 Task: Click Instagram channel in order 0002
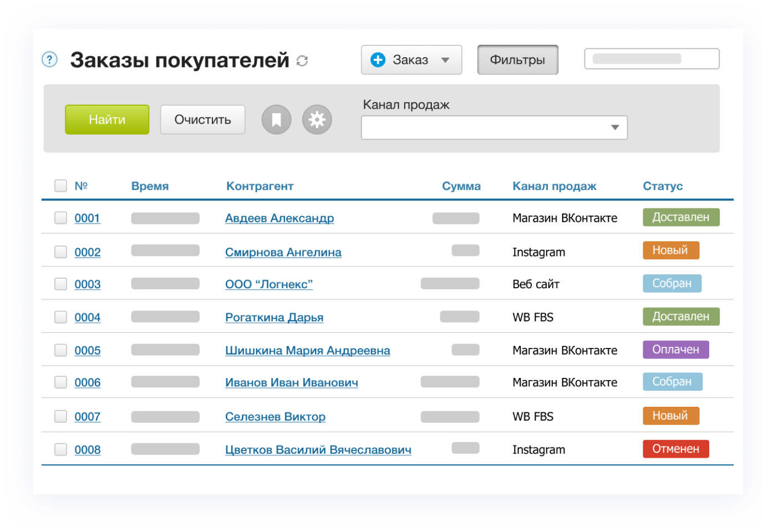coord(538,253)
